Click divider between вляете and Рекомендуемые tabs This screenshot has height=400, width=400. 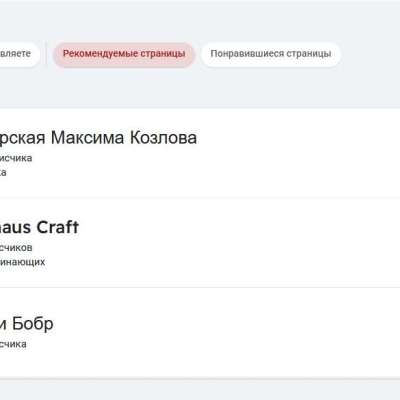(x=46, y=54)
